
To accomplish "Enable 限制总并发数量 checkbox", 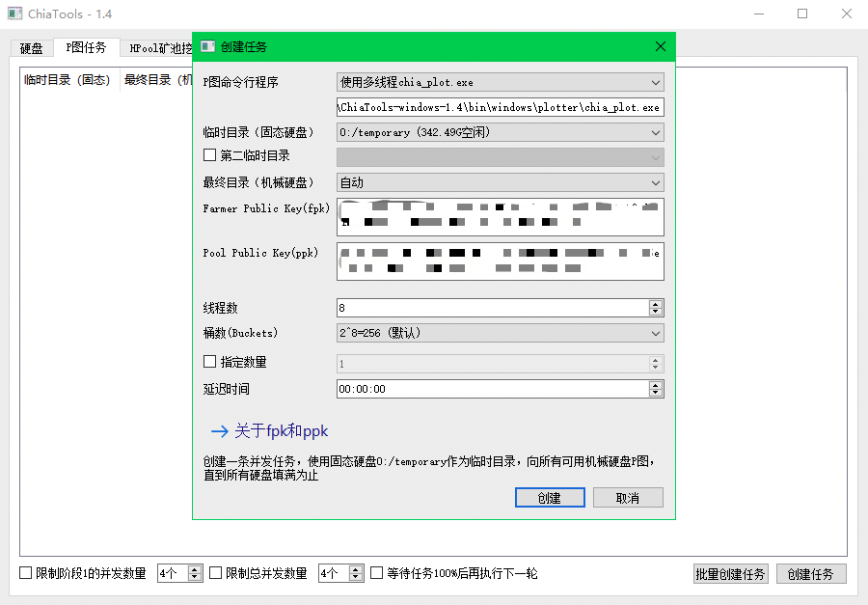I will (215, 573).
